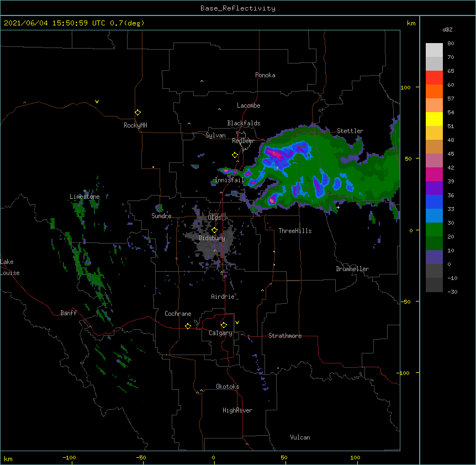This screenshot has width=476, height=465.
Task: Click the Vulcan city label
Action: pyautogui.click(x=300, y=437)
